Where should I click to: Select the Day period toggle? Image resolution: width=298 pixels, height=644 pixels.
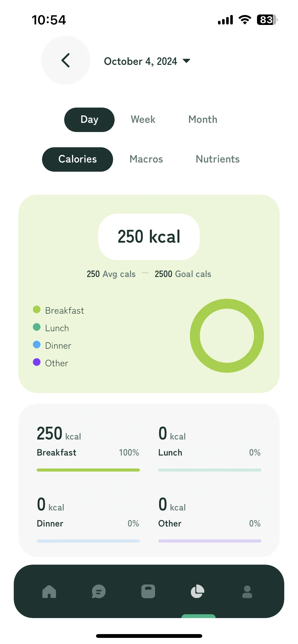[89, 120]
